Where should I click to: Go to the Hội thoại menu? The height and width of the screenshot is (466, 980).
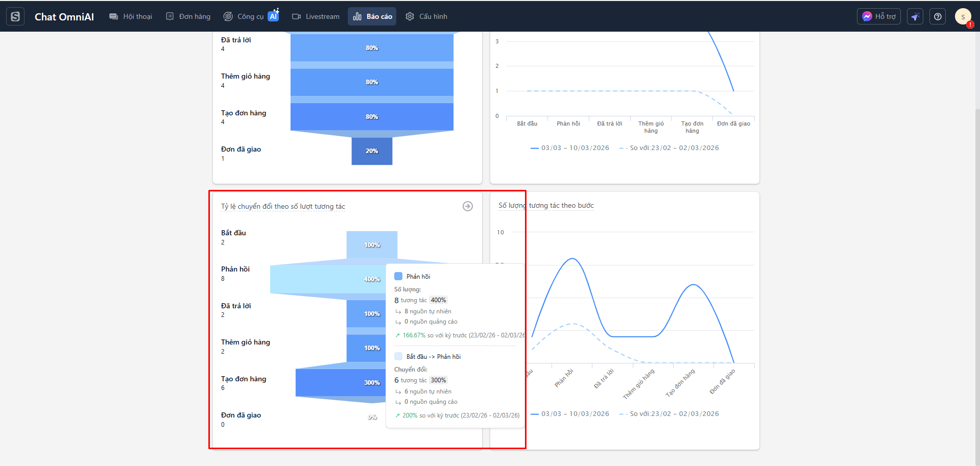(131, 16)
